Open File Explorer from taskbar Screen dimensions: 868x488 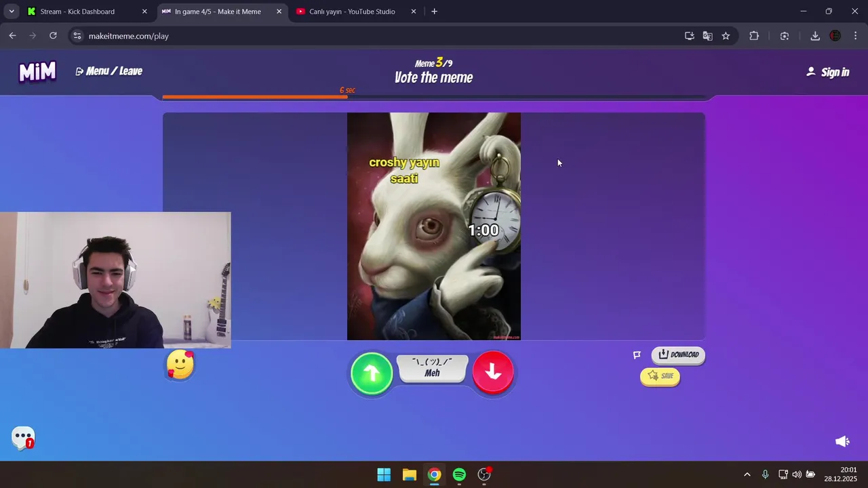(x=409, y=474)
